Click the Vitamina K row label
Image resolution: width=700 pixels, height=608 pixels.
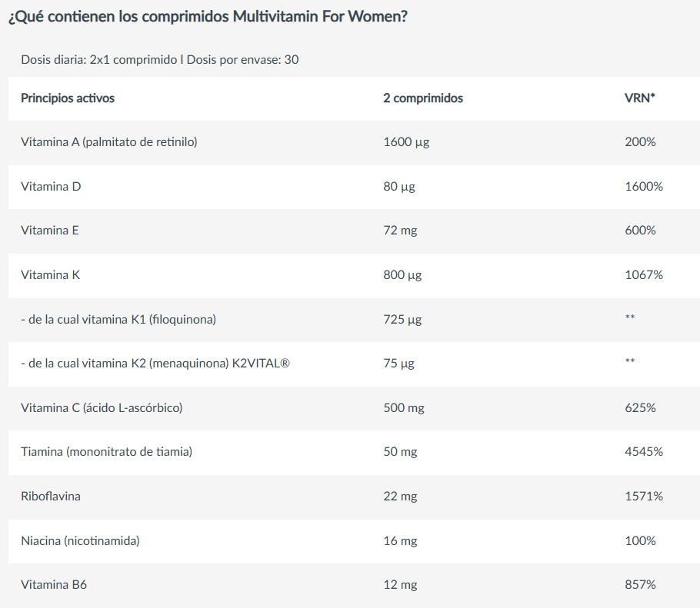pos(51,274)
